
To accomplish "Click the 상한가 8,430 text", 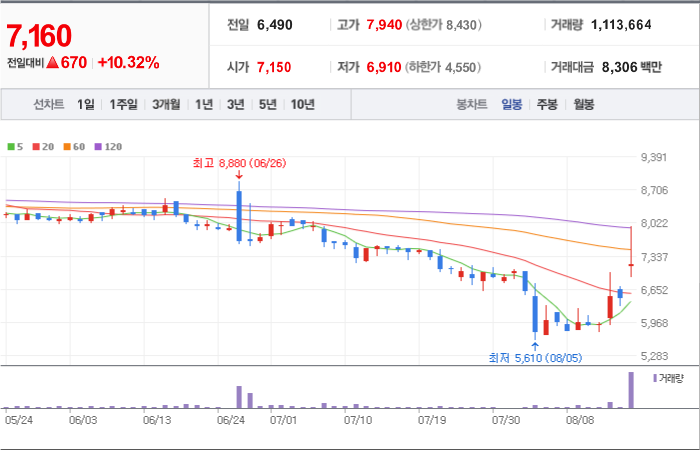I will pyautogui.click(x=444, y=25).
